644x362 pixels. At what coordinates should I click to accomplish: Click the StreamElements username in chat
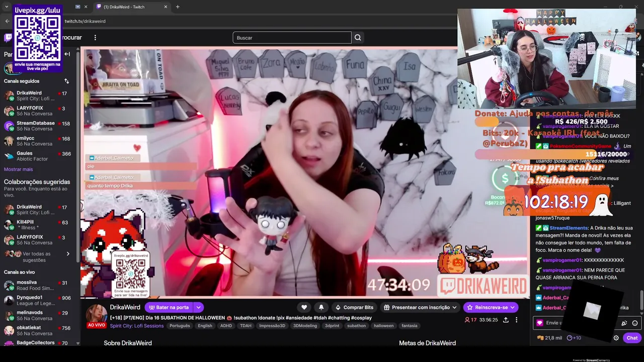(x=569, y=228)
